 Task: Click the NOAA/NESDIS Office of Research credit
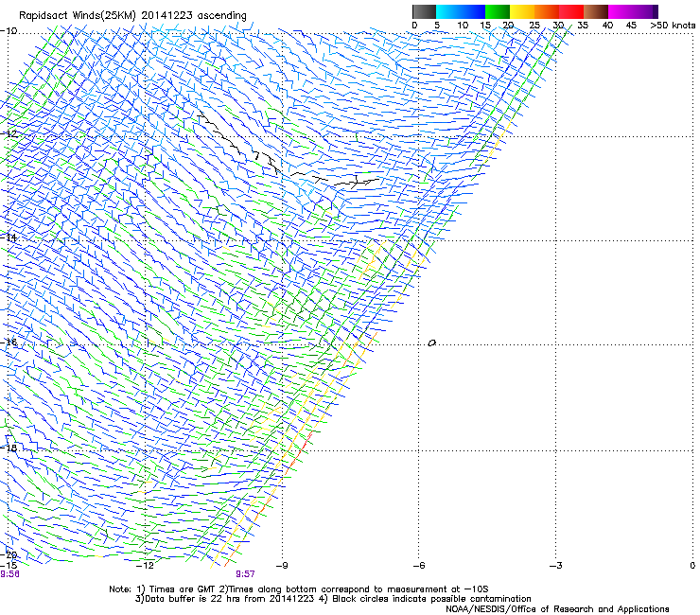(557, 609)
